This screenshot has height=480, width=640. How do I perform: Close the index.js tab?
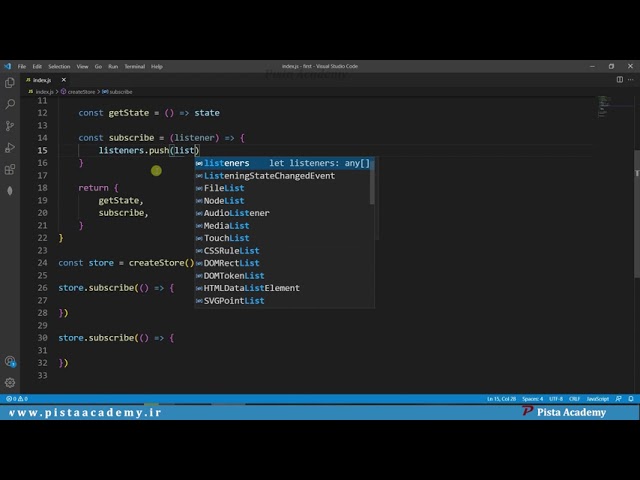pyautogui.click(x=64, y=80)
